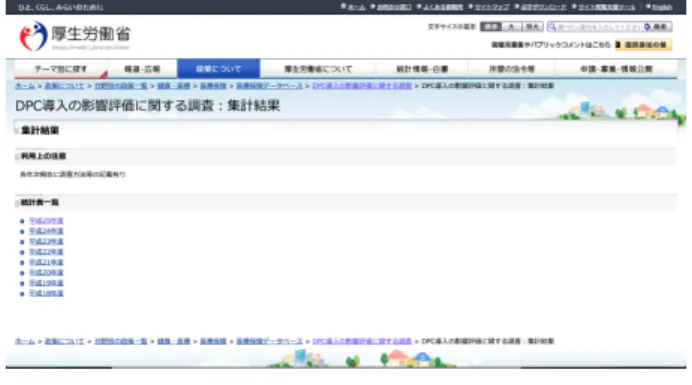This screenshot has height=385, width=692.
Task: Click 健康・医療 in the footer breadcrumb
Action: [173, 341]
